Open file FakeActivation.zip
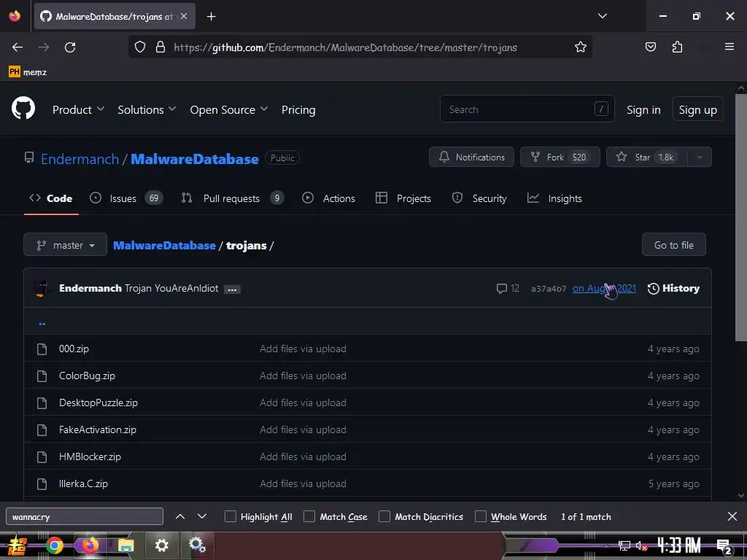This screenshot has width=747, height=560. 98,429
